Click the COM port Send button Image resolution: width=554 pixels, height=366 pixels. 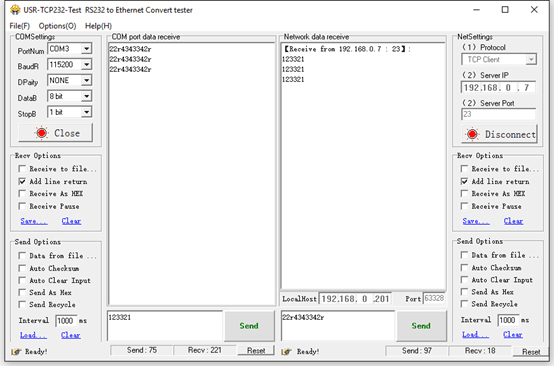(x=249, y=326)
